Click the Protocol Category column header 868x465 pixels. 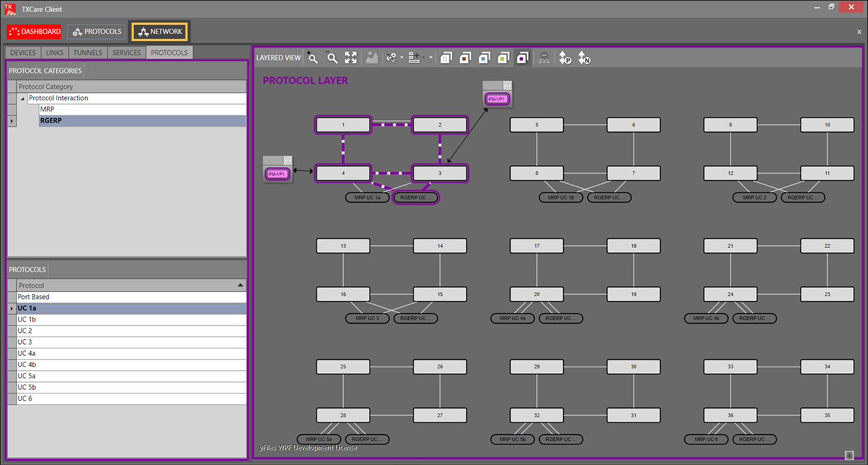131,87
